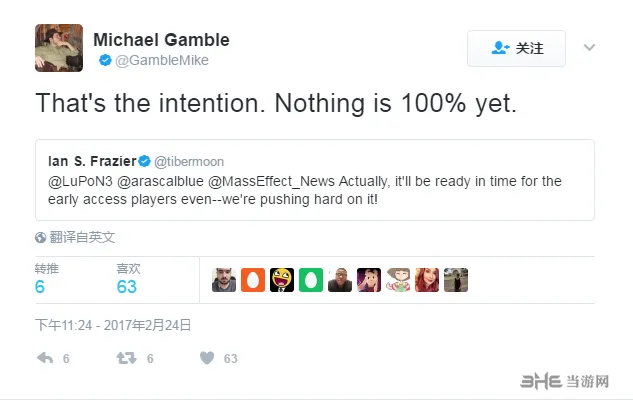Open the @GambleMike handle link

[x=162, y=60]
